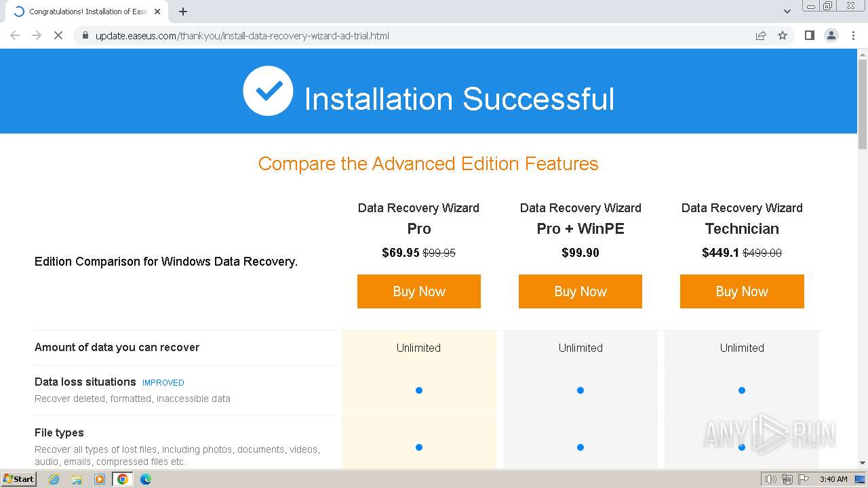Expand the tab search dropdown arrow
The image size is (868, 488).
[x=787, y=12]
